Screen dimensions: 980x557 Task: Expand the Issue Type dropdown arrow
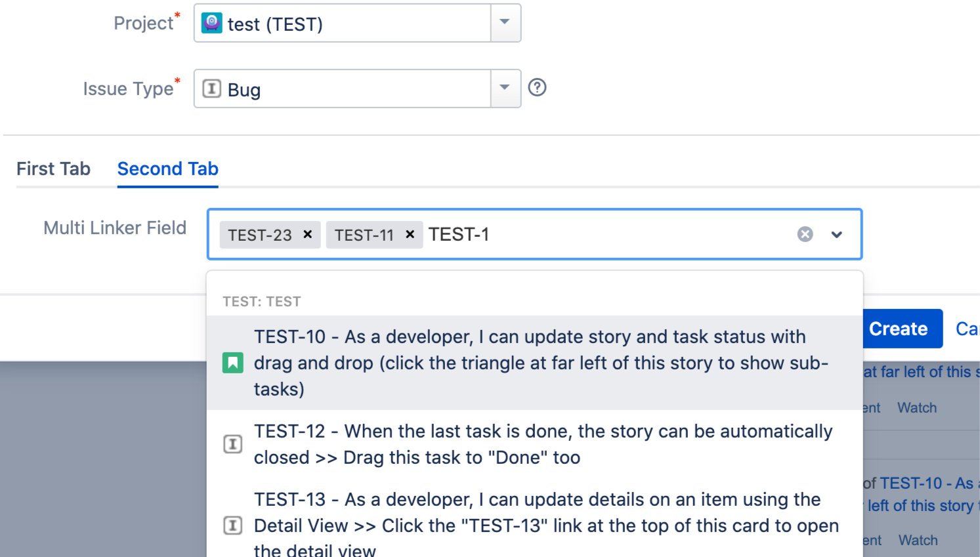[x=505, y=89]
